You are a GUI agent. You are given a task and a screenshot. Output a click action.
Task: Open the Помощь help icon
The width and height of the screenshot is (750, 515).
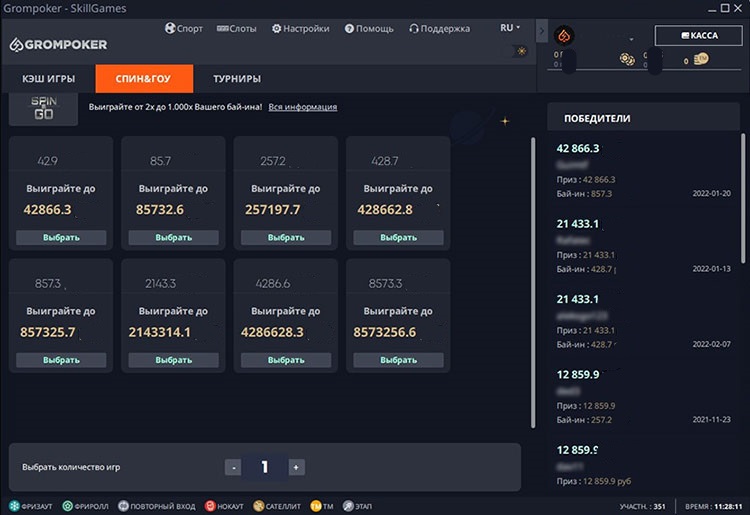pyautogui.click(x=349, y=29)
